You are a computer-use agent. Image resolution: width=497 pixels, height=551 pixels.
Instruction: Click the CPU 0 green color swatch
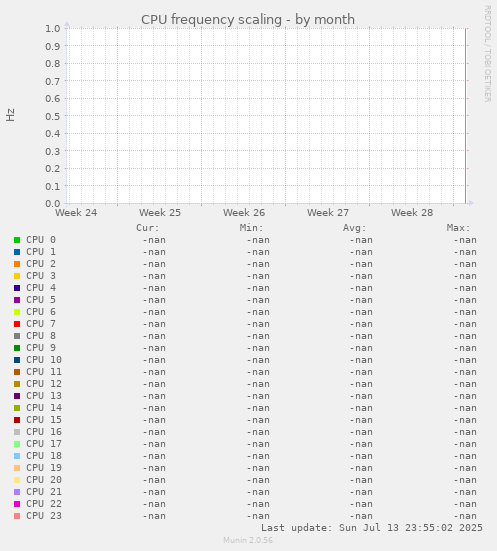click(17, 240)
